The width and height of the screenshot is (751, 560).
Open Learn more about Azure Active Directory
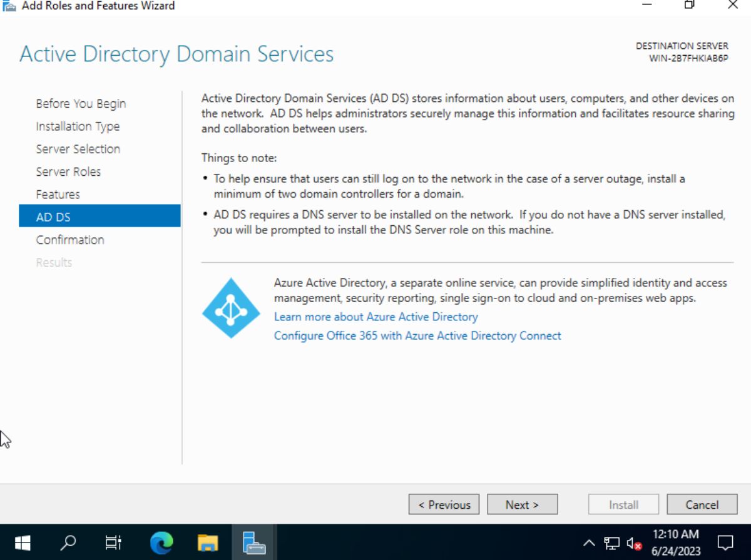pyautogui.click(x=375, y=317)
